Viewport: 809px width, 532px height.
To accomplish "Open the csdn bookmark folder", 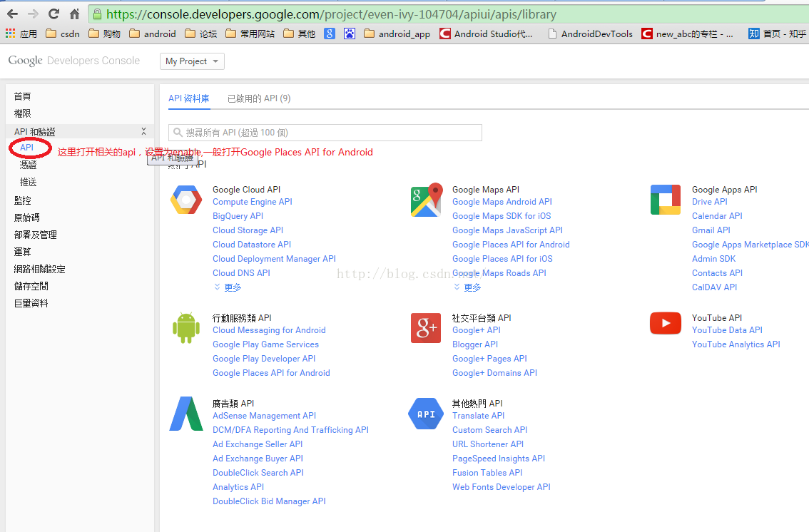I will pyautogui.click(x=63, y=34).
